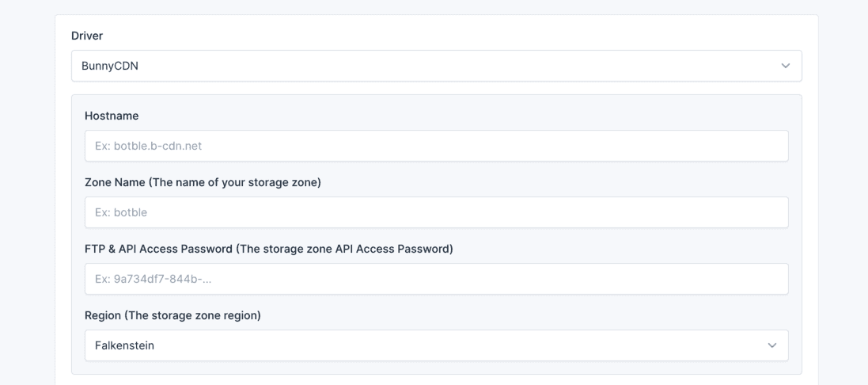Open the Driver dropdown

click(x=436, y=66)
